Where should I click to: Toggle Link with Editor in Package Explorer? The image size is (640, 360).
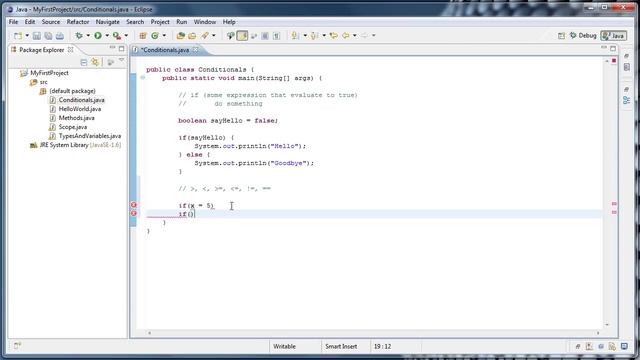click(x=96, y=62)
